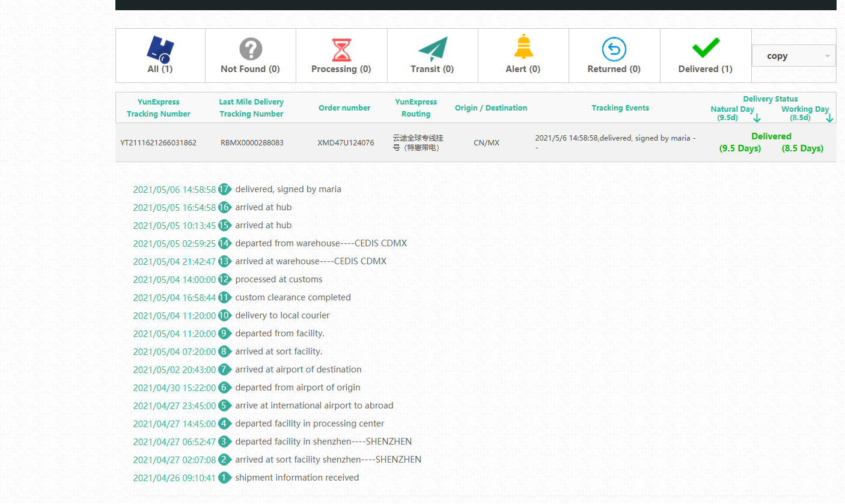Click the Not Found question mark icon
This screenshot has width=845, height=504.
pos(251,49)
